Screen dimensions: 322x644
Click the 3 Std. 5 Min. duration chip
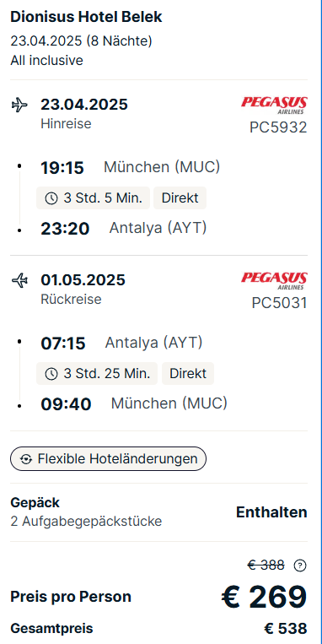(93, 198)
